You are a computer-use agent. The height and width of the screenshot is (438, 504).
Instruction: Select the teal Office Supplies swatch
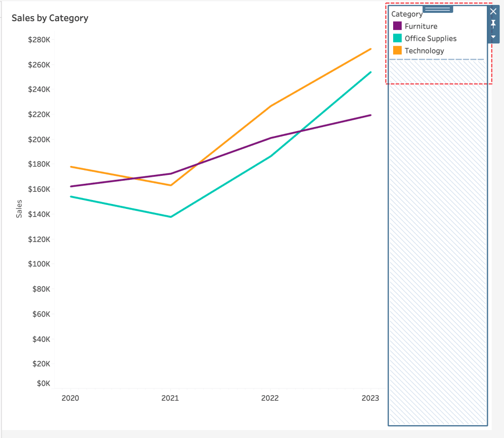(397, 38)
